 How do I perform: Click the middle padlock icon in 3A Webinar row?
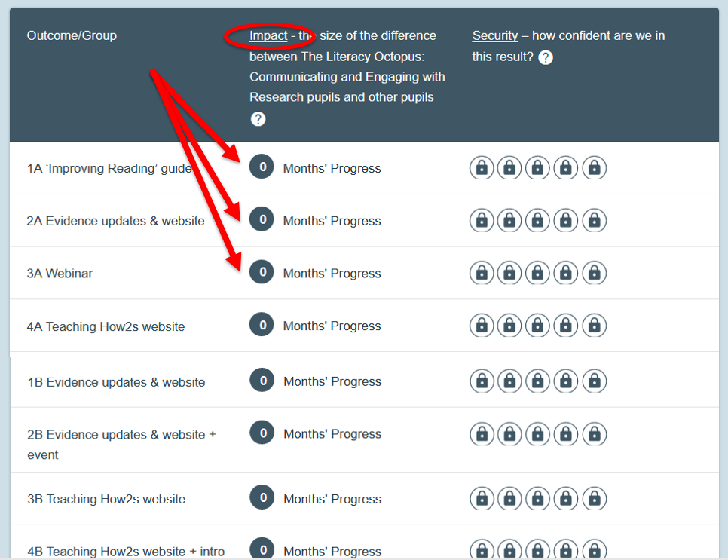(x=537, y=273)
